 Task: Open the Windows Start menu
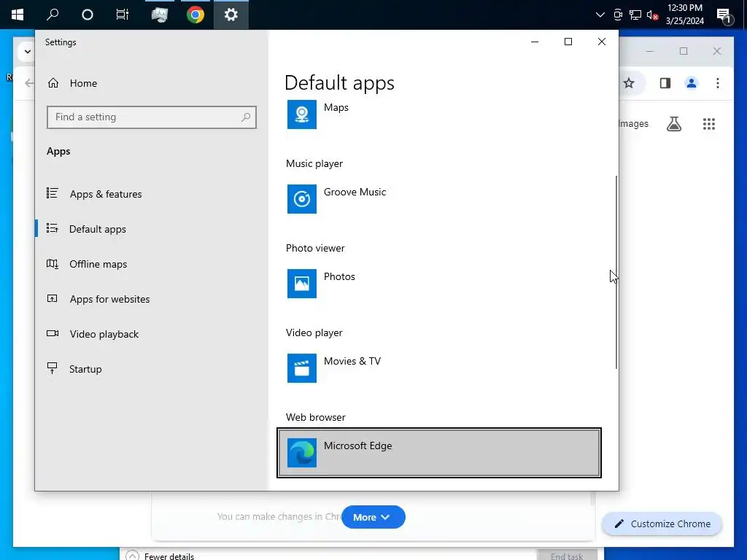[18, 15]
